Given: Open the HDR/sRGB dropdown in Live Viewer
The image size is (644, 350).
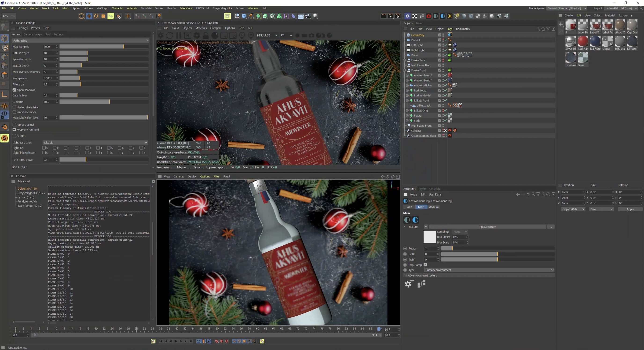Looking at the screenshot, I should click(x=267, y=36).
